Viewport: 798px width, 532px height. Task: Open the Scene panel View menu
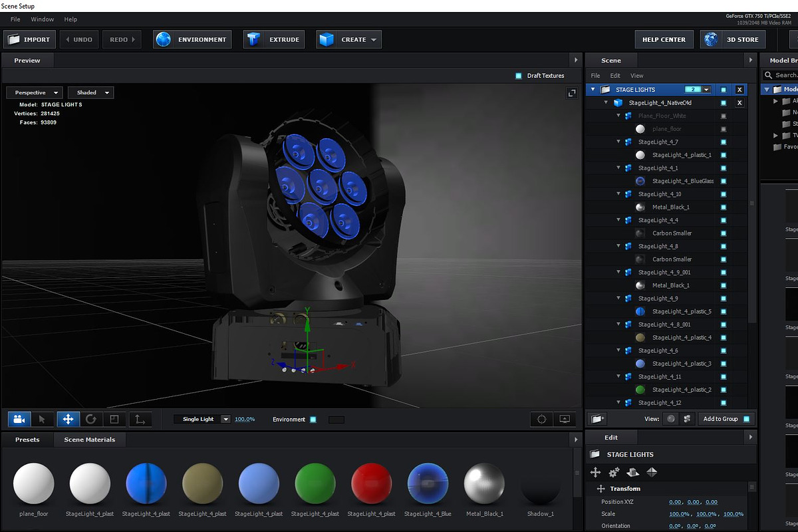(x=637, y=76)
